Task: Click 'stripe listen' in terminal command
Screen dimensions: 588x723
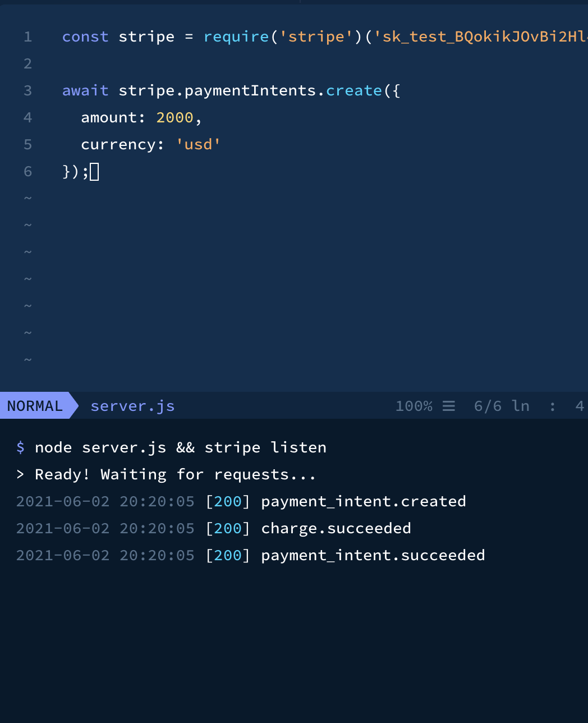Action: click(x=265, y=447)
